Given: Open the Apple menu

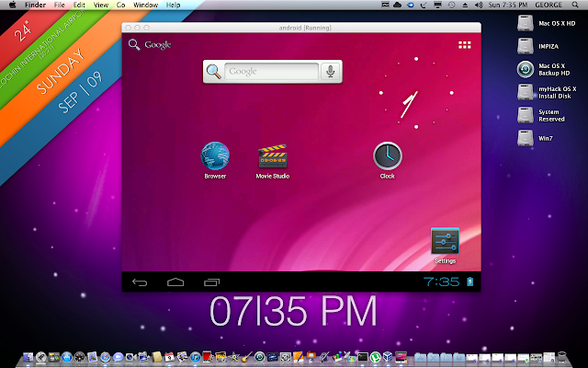Looking at the screenshot, I should (x=12, y=5).
